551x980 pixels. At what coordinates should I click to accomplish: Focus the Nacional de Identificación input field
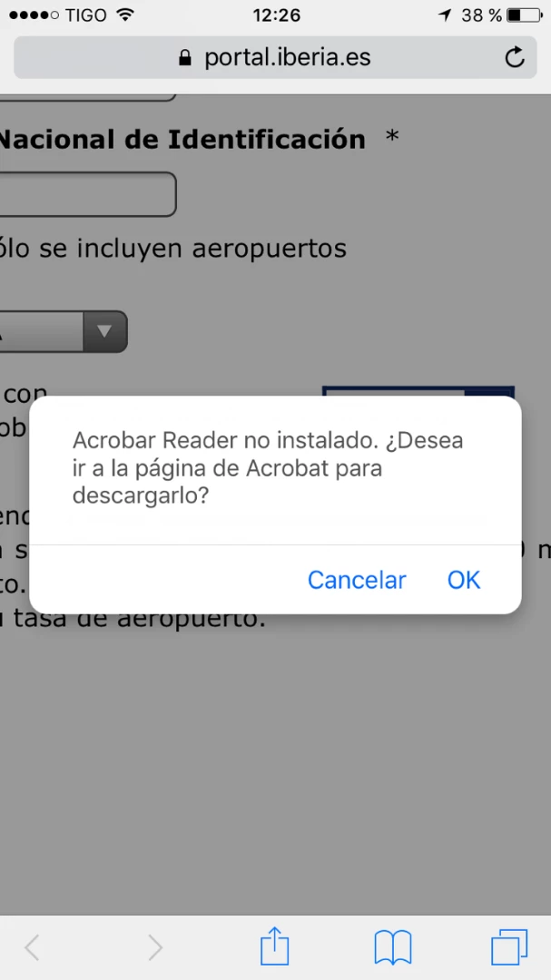point(87,194)
